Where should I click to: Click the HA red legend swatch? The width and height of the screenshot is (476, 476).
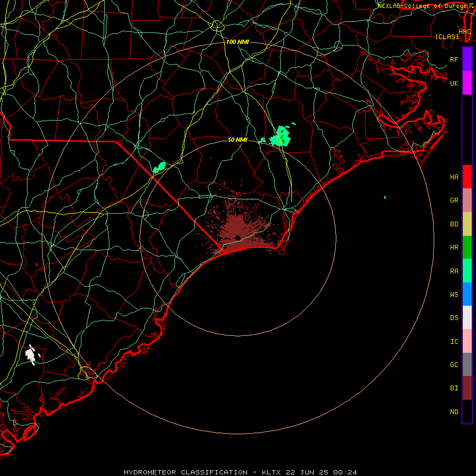(x=467, y=177)
